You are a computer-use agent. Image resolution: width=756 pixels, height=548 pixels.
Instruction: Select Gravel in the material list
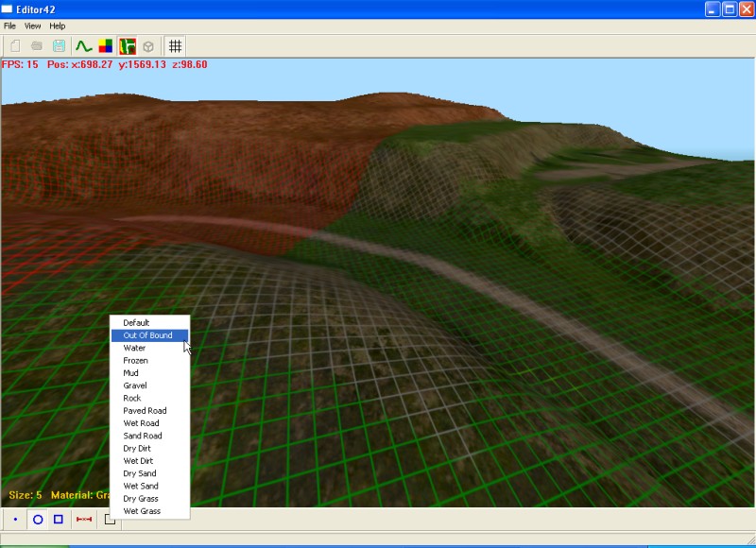tap(135, 385)
